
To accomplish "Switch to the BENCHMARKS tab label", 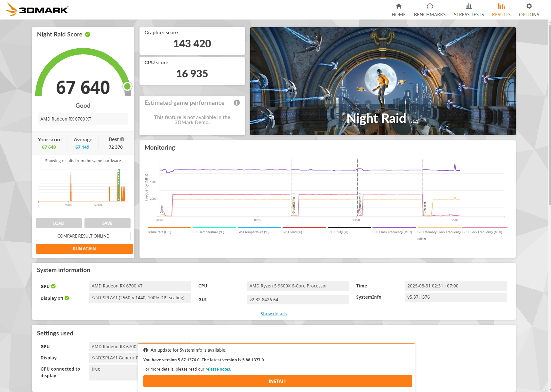I will click(x=429, y=15).
